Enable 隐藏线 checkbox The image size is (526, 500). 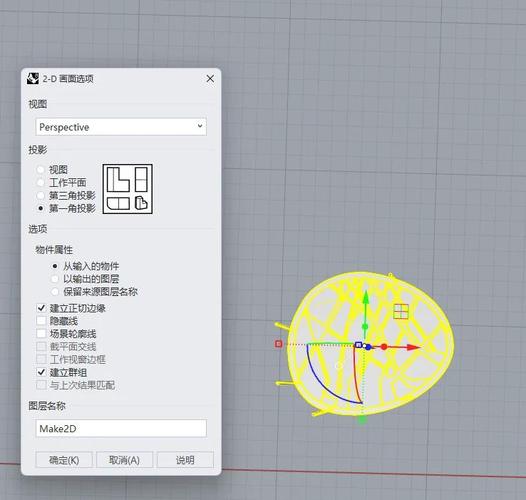[41, 320]
